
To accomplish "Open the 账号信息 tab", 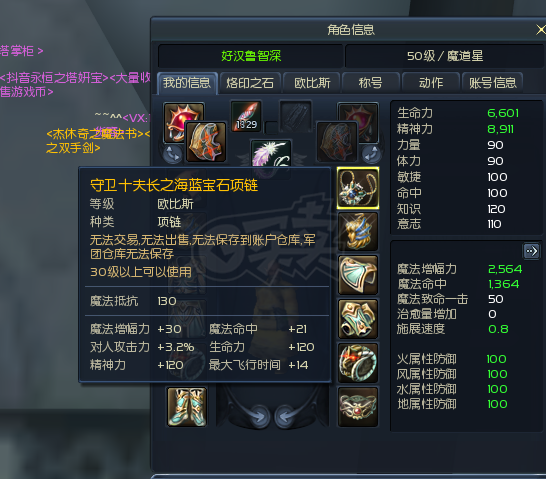I will tap(492, 83).
